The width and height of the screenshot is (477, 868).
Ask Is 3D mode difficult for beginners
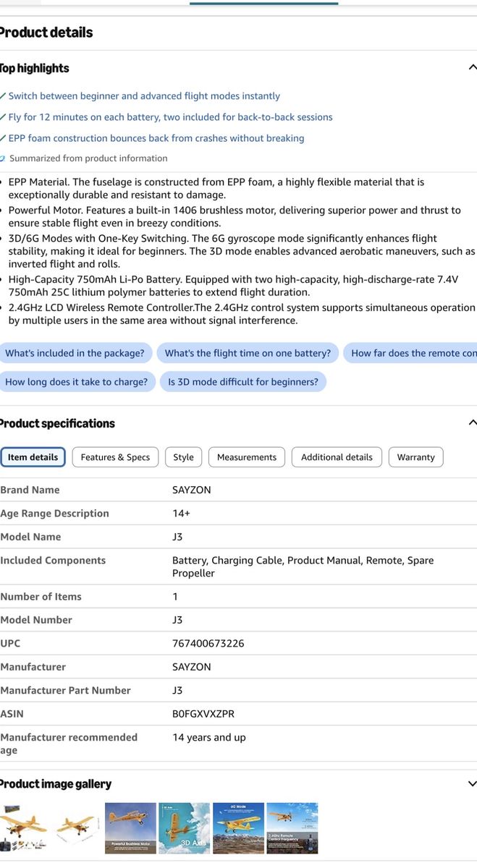(x=243, y=381)
